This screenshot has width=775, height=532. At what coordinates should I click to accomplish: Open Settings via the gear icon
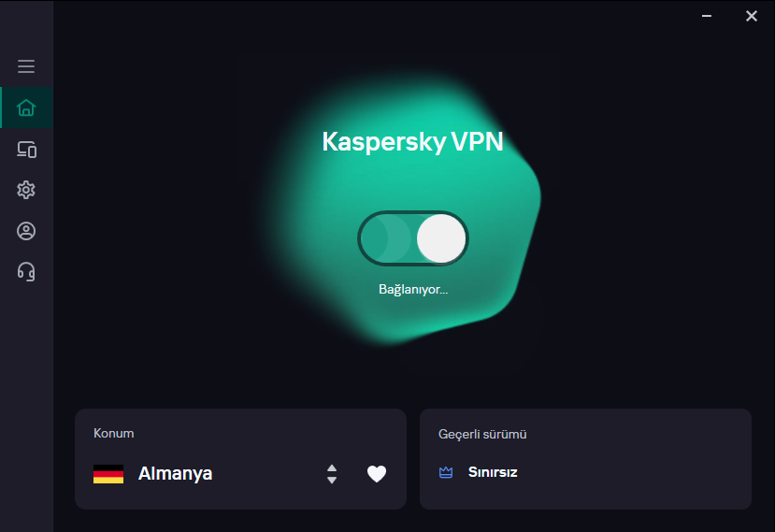26,190
